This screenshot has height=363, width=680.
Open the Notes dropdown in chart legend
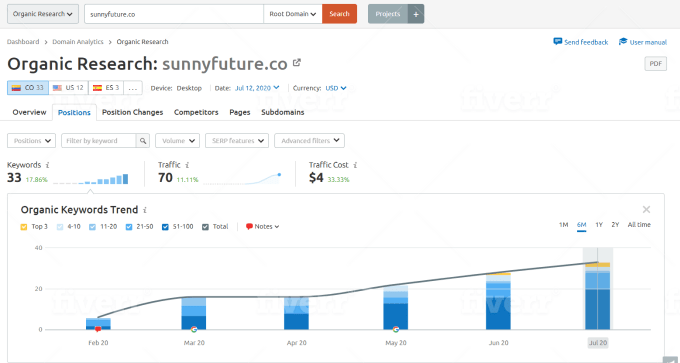tap(263, 226)
